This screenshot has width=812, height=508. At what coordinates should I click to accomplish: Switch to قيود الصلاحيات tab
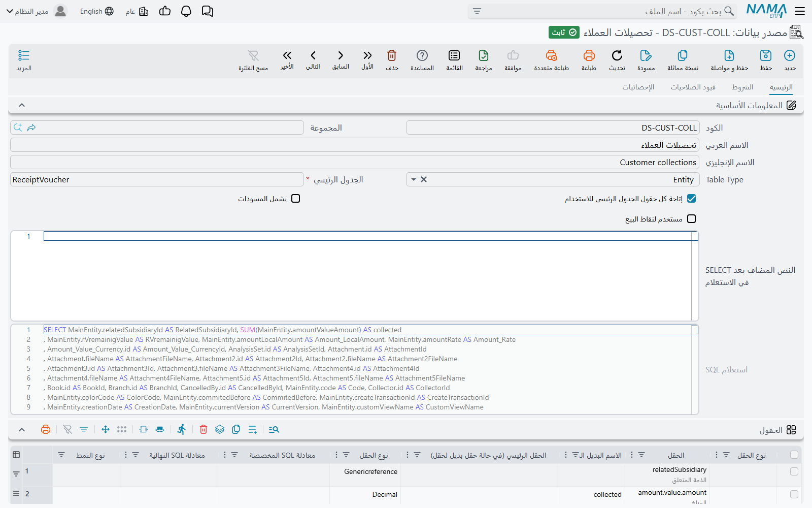[x=693, y=87]
